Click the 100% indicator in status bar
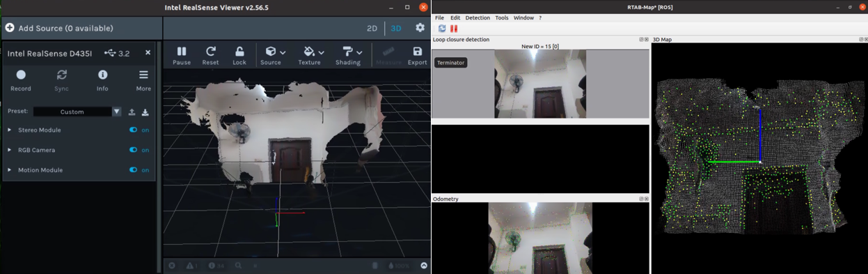868x274 pixels. 399,266
